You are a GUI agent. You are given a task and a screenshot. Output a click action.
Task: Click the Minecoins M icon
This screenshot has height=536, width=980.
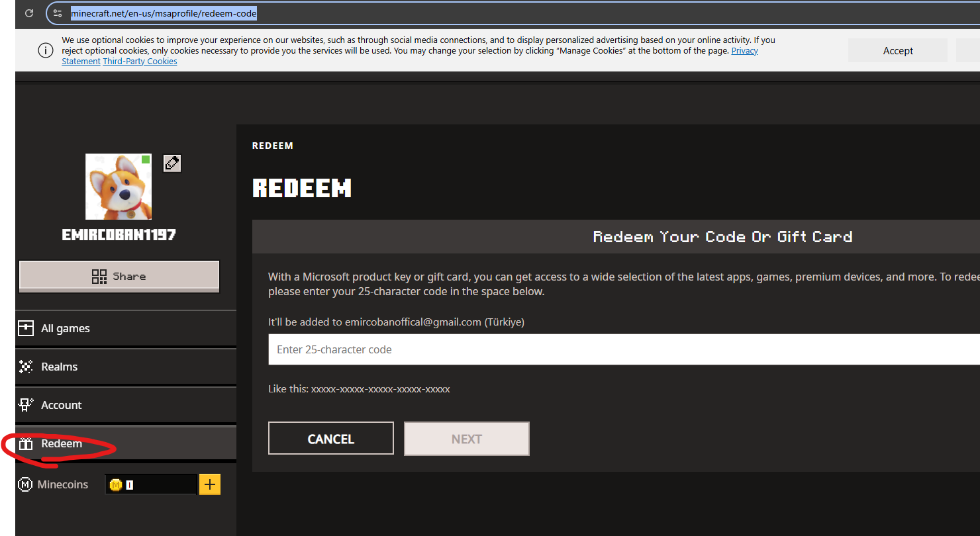click(x=25, y=485)
